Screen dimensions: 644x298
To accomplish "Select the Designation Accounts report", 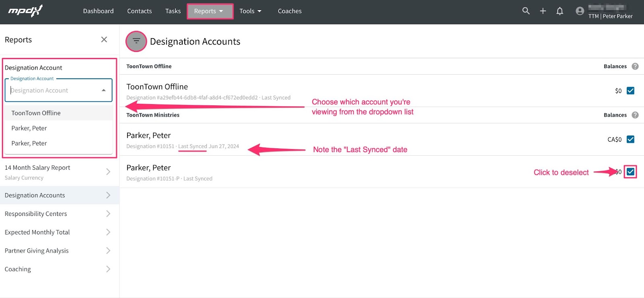I will 60,195.
